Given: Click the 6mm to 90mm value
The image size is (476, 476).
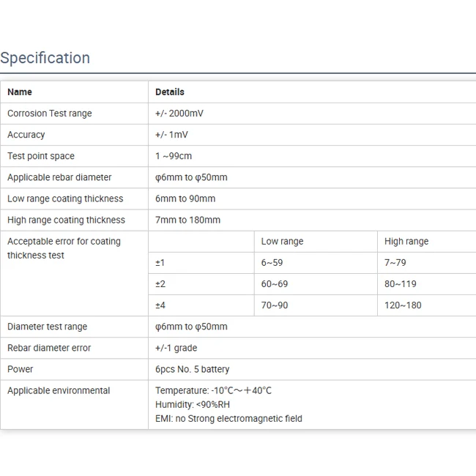Looking at the screenshot, I should tap(185, 198).
